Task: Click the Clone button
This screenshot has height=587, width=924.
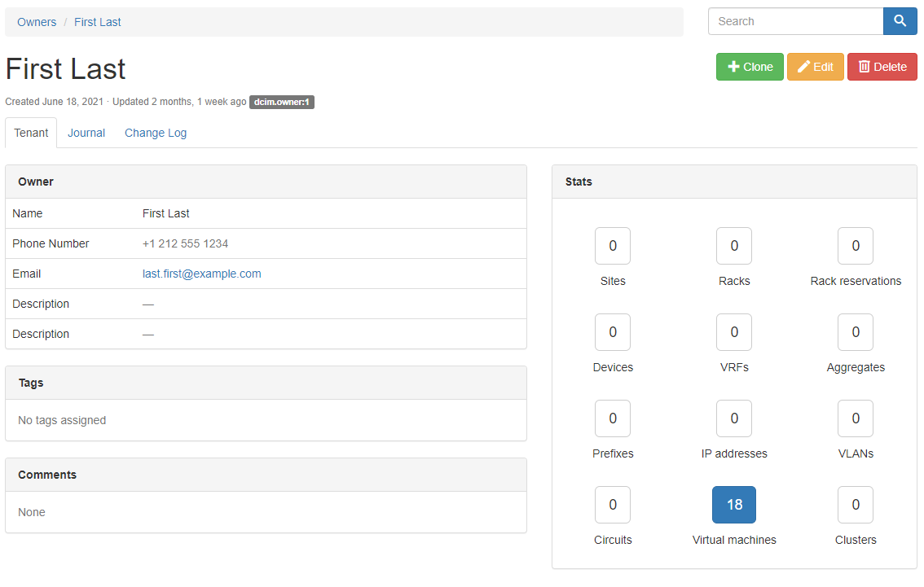Action: click(x=750, y=67)
